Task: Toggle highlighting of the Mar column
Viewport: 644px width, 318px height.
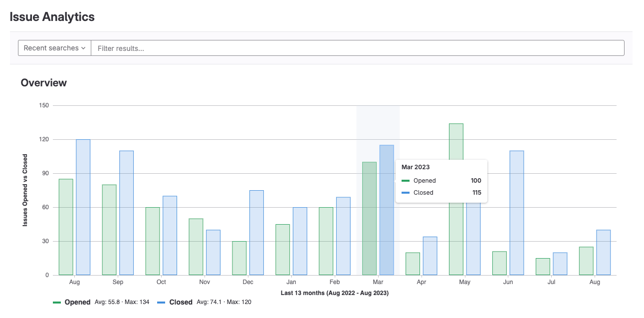Action: (378, 125)
